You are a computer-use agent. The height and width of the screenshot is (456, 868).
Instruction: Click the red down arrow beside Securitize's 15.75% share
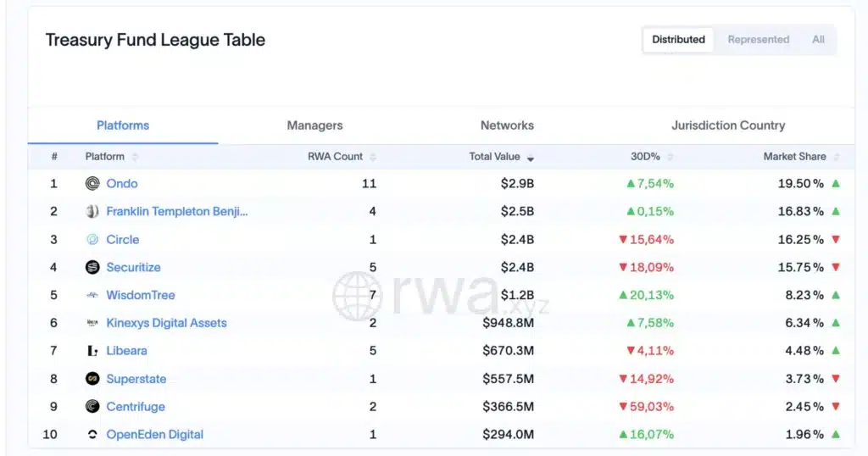click(x=836, y=267)
